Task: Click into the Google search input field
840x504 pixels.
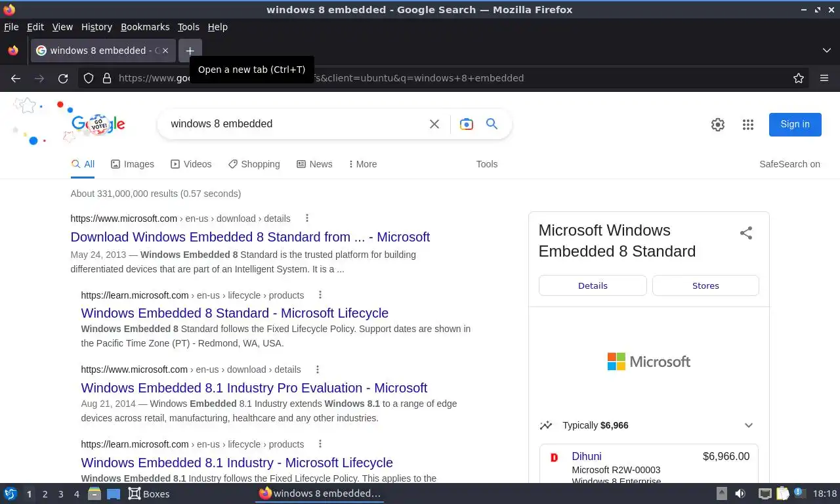Action: [x=295, y=124]
